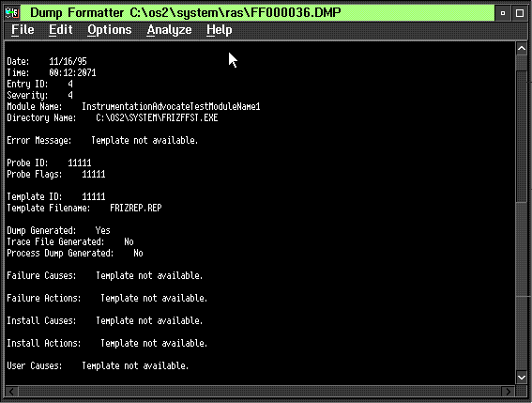Click the Module Name value InstrumentationAdvocateTestModuleName1
This screenshot has height=403, width=532.
coord(171,107)
